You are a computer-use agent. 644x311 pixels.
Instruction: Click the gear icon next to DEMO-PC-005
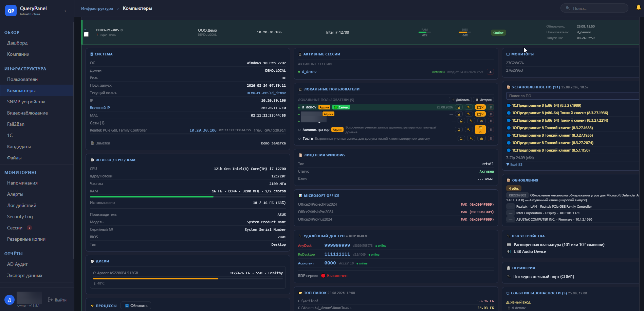[122, 30]
